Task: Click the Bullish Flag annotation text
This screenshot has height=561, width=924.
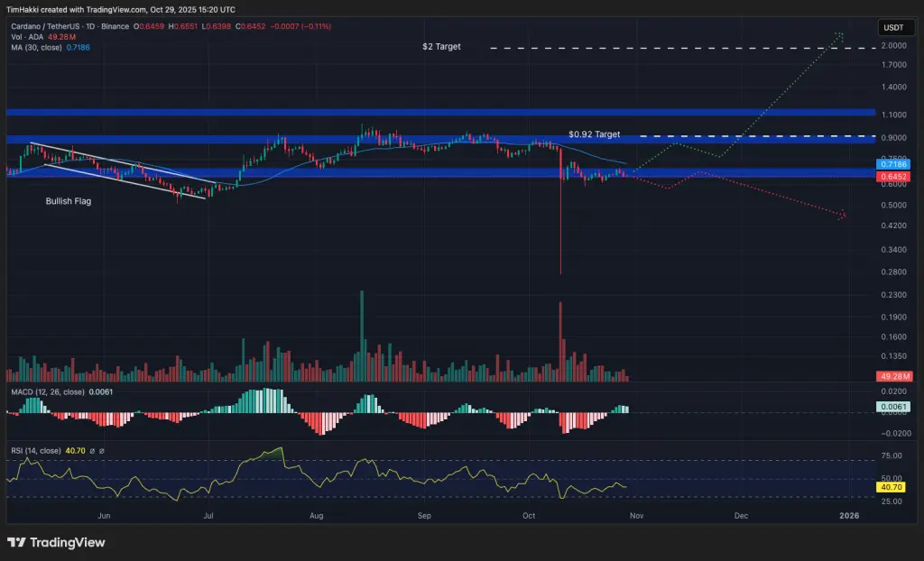Action: click(69, 201)
